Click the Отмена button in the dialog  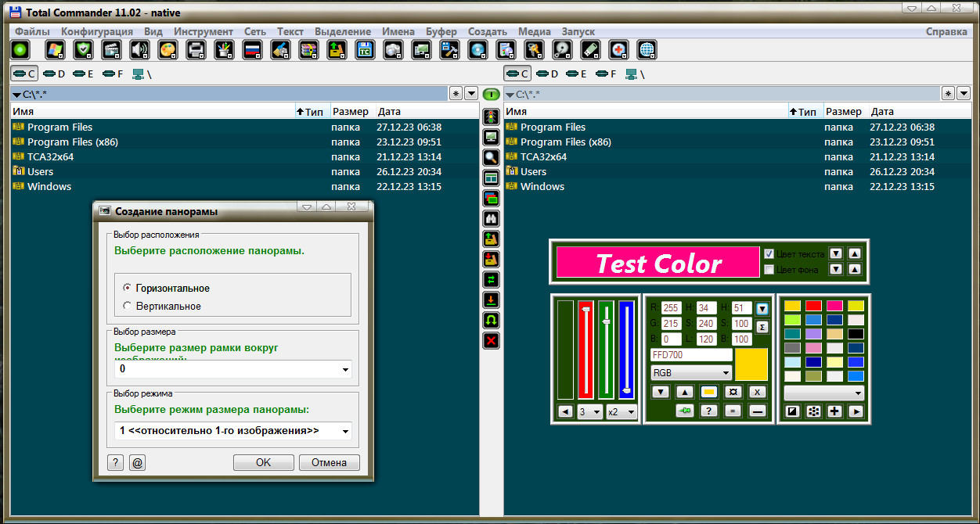click(329, 462)
